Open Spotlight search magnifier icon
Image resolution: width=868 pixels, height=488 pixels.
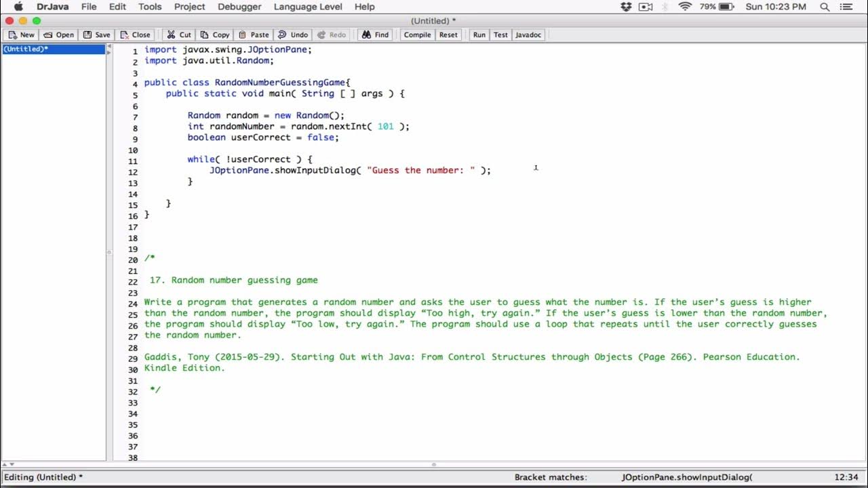tap(825, 7)
